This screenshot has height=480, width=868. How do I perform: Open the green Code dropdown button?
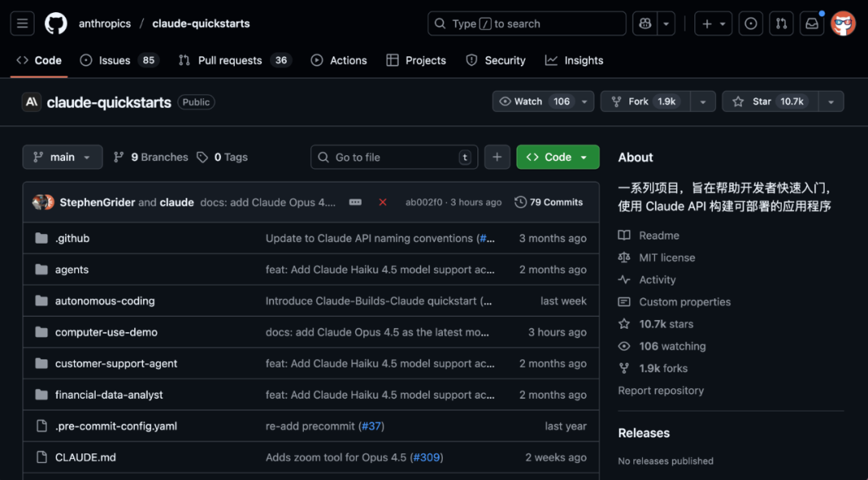558,158
